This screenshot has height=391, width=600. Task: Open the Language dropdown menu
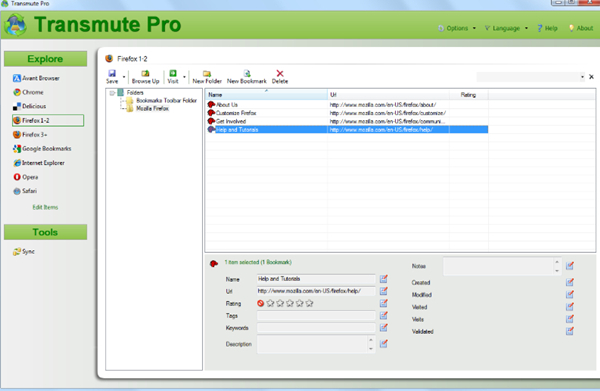[x=506, y=28]
